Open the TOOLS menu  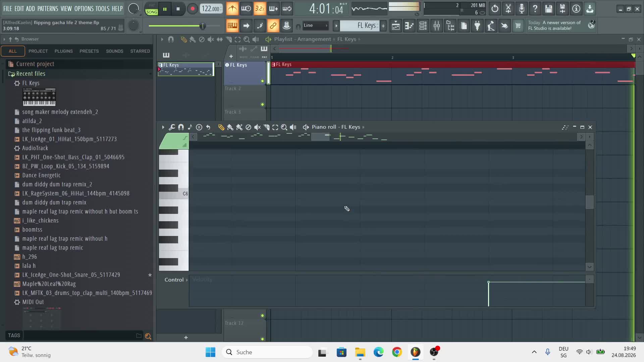click(102, 9)
